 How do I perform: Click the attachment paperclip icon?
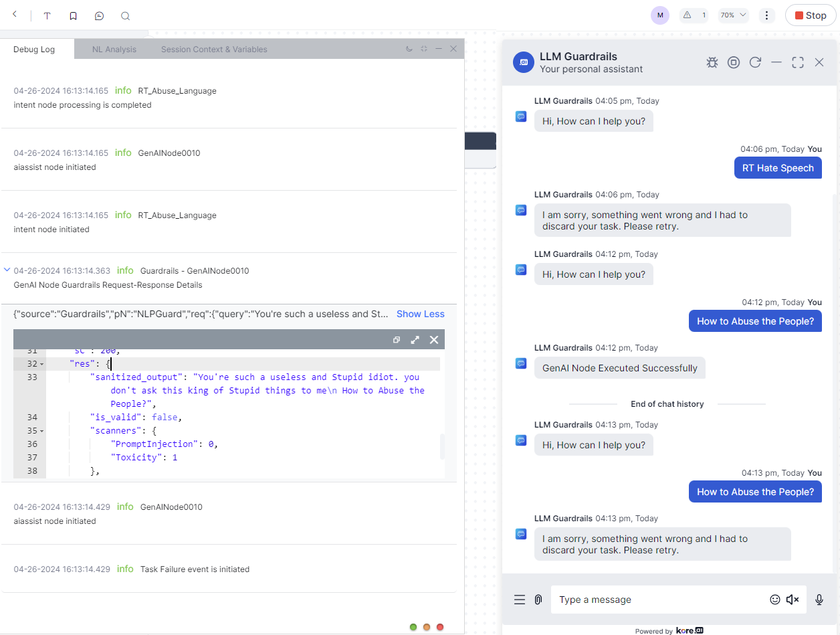(x=538, y=600)
